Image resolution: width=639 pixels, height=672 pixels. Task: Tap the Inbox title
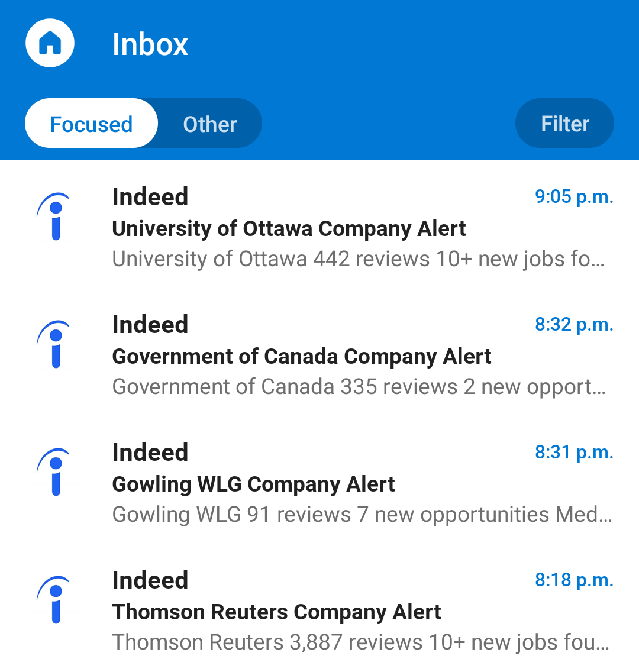tap(150, 44)
